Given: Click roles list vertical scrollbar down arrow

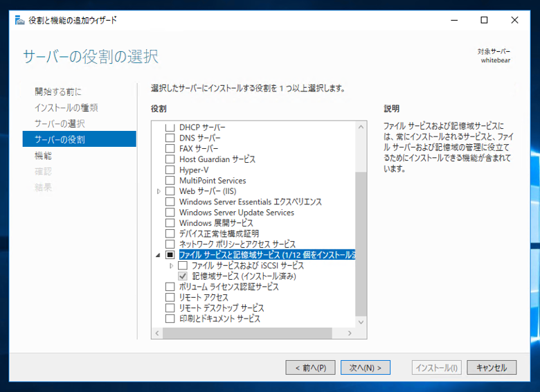Looking at the screenshot, I should coord(361,323).
